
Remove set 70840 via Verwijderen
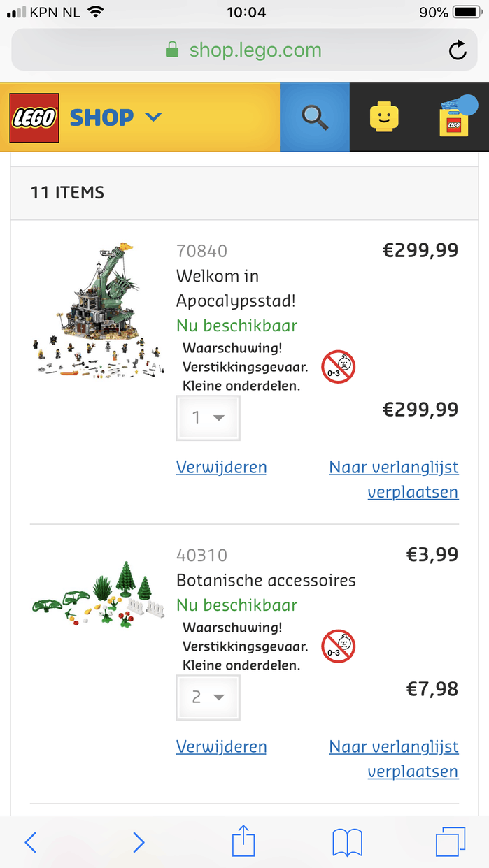[x=221, y=467]
